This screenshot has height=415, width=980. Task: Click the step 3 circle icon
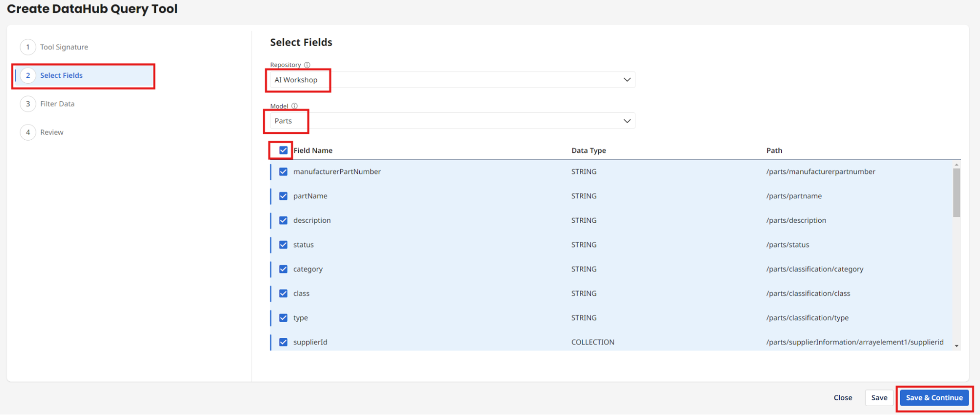pos(28,104)
